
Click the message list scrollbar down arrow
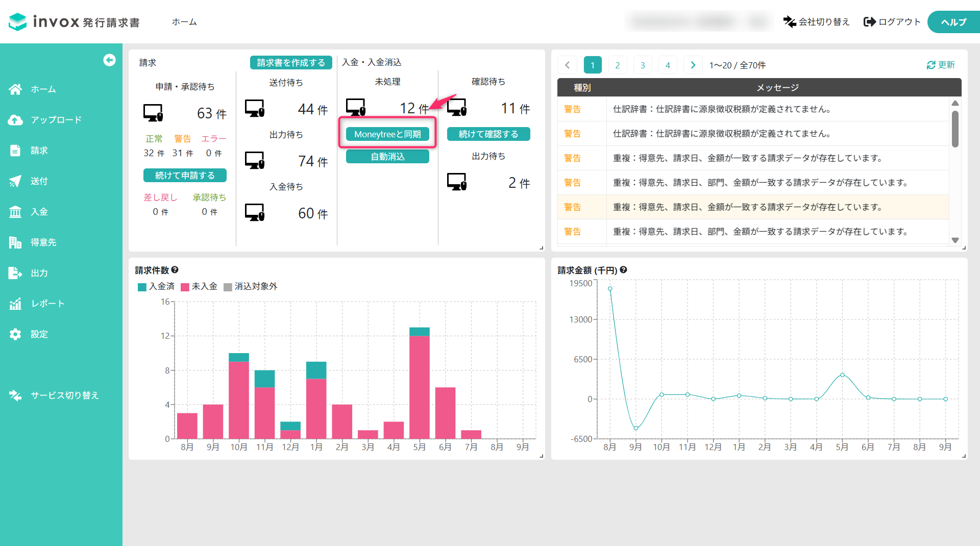[955, 240]
